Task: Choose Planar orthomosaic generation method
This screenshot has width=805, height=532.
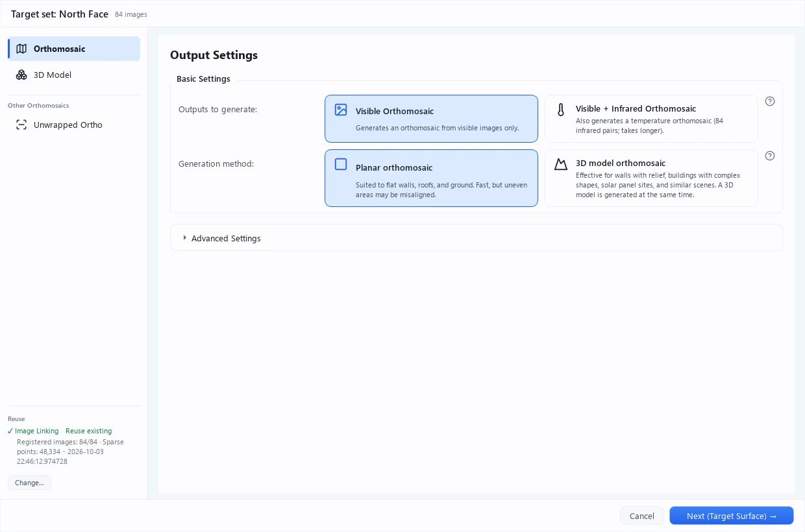Action: click(431, 178)
